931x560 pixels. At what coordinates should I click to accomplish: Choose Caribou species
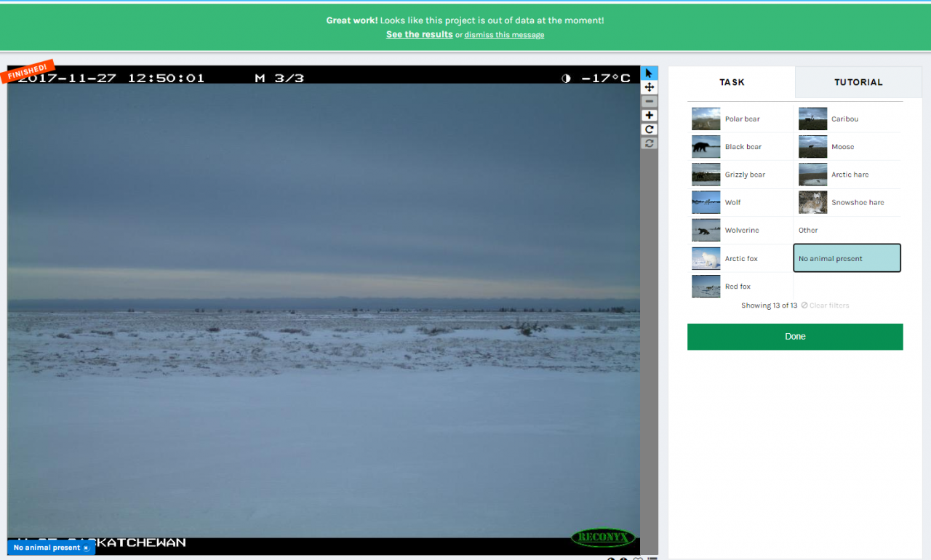click(847, 119)
